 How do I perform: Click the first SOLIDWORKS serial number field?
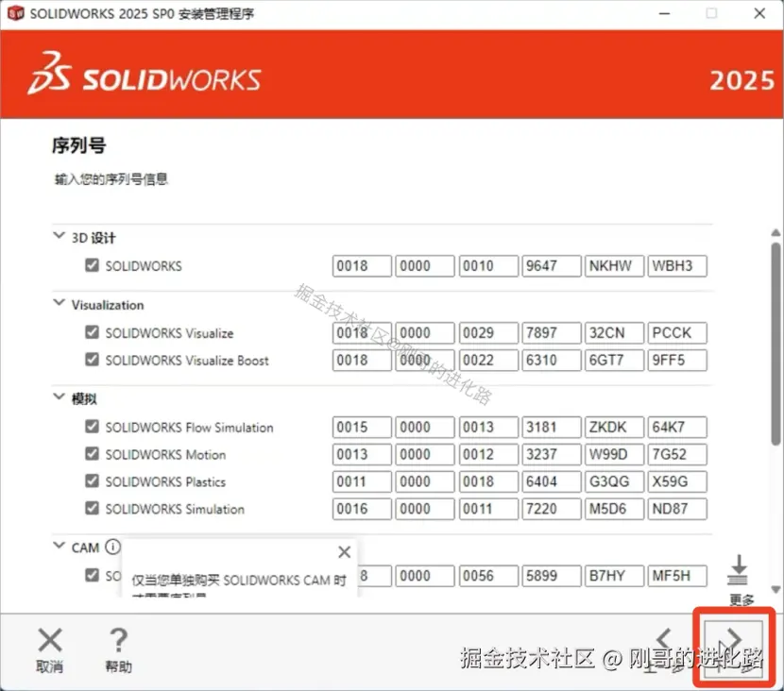click(x=361, y=265)
